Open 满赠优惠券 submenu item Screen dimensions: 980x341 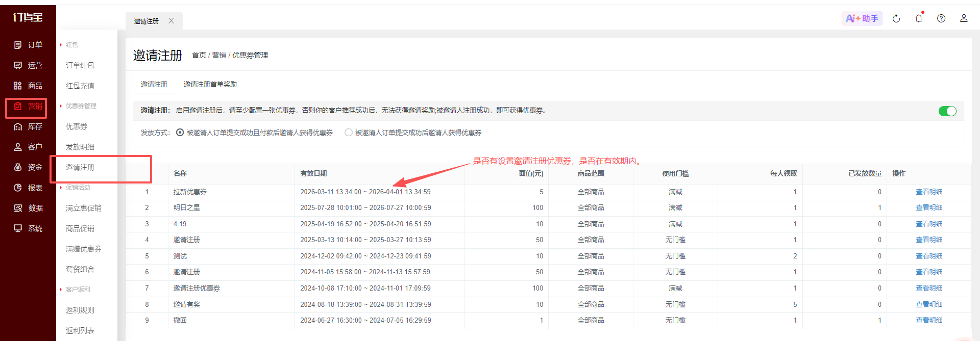(x=84, y=249)
